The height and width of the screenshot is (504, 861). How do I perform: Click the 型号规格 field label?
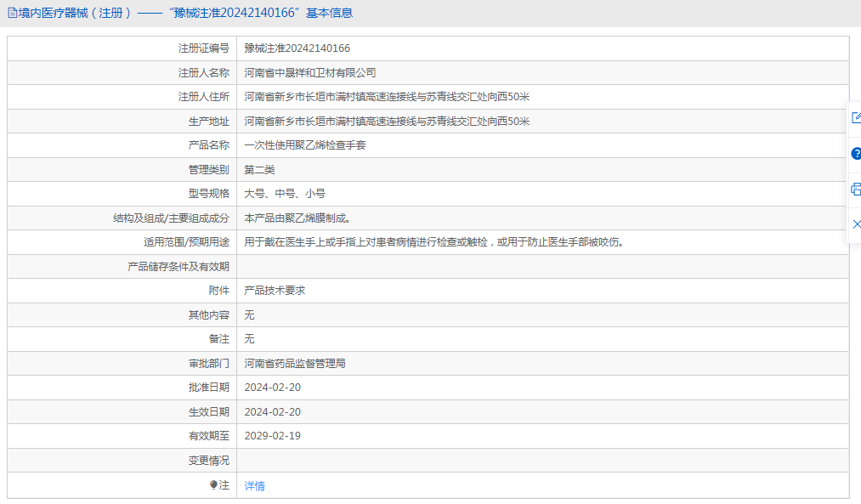[208, 193]
